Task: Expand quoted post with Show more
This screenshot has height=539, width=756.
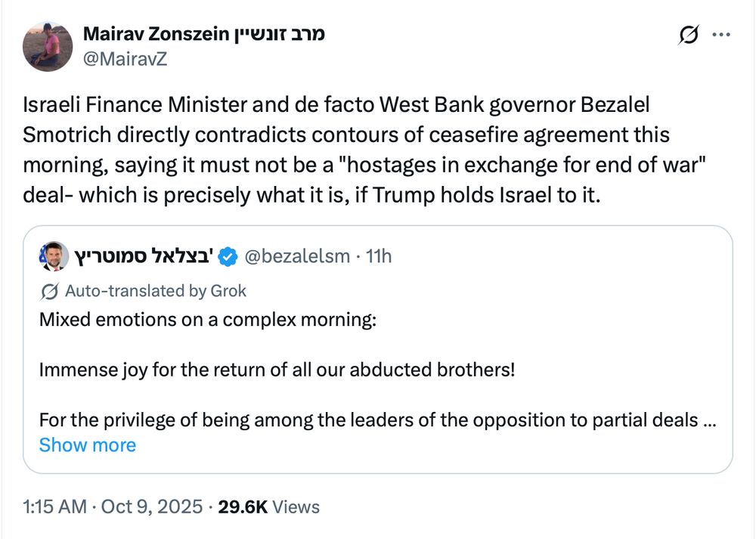Action: 87,445
